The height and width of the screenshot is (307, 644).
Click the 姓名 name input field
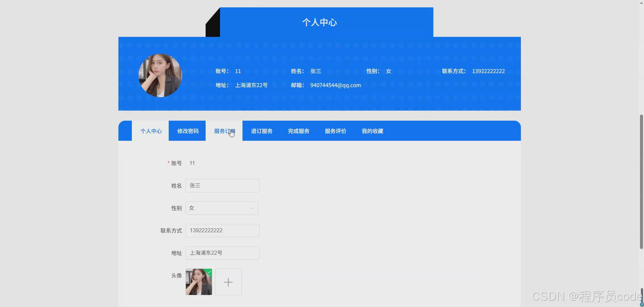click(x=222, y=185)
